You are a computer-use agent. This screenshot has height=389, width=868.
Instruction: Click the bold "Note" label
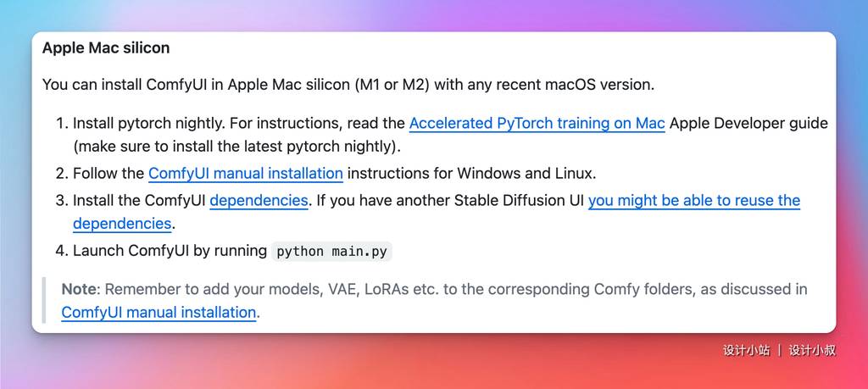[79, 289]
